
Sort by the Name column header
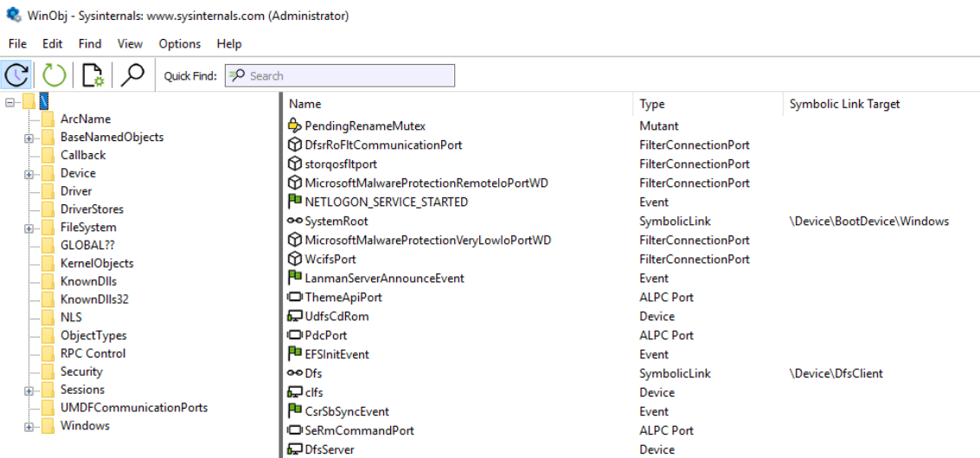click(458, 104)
